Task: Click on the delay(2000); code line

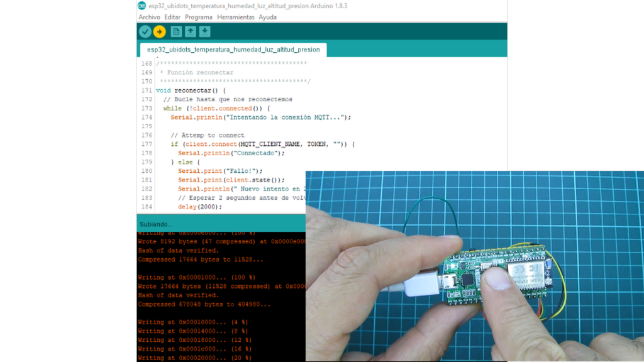Action: [200, 207]
